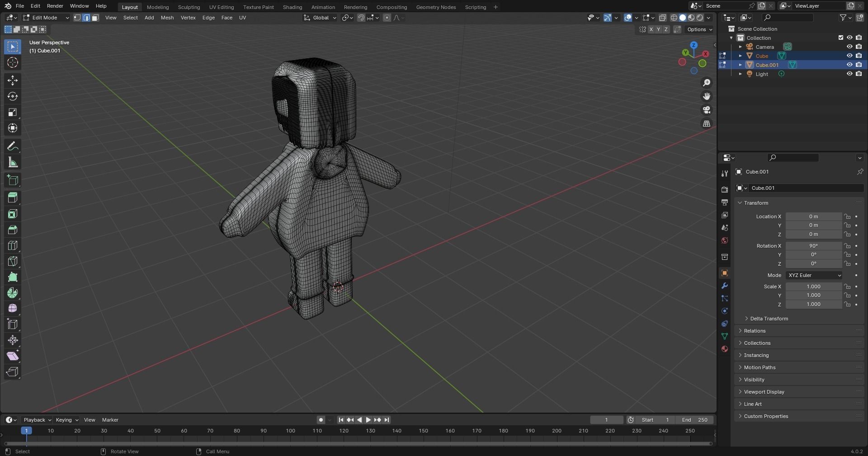The width and height of the screenshot is (868, 456).
Task: Click the pan view hand icon
Action: tap(707, 96)
